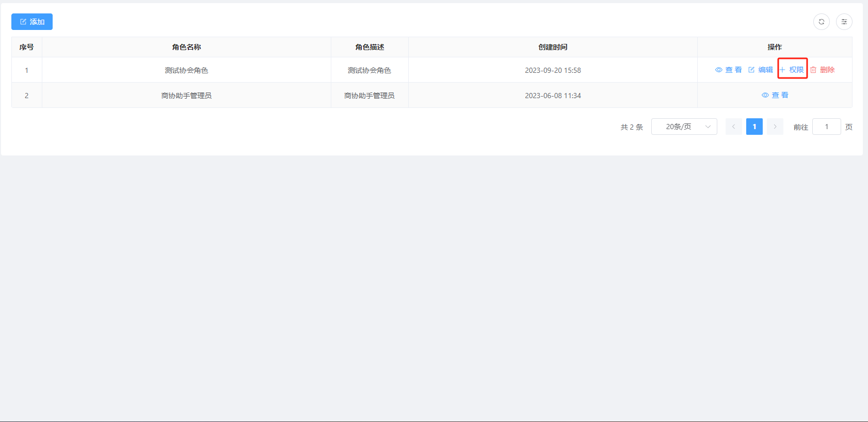Open 权限 for 测试协会角色 role
The height and width of the screenshot is (422, 868).
pyautogui.click(x=792, y=70)
